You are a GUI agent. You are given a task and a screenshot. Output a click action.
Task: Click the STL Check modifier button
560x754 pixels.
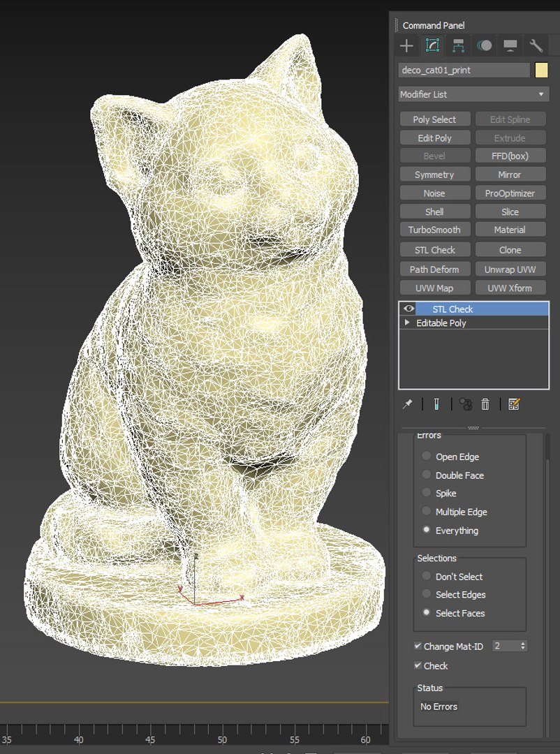(x=434, y=250)
